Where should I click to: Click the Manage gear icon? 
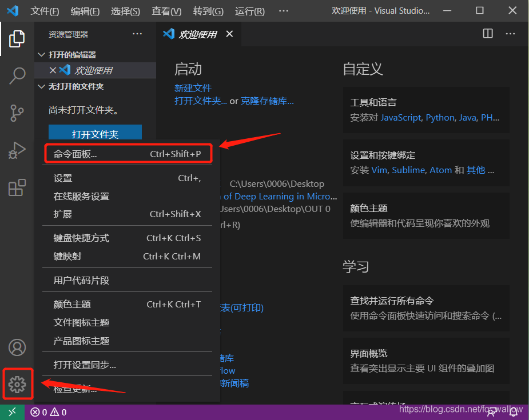(x=17, y=385)
